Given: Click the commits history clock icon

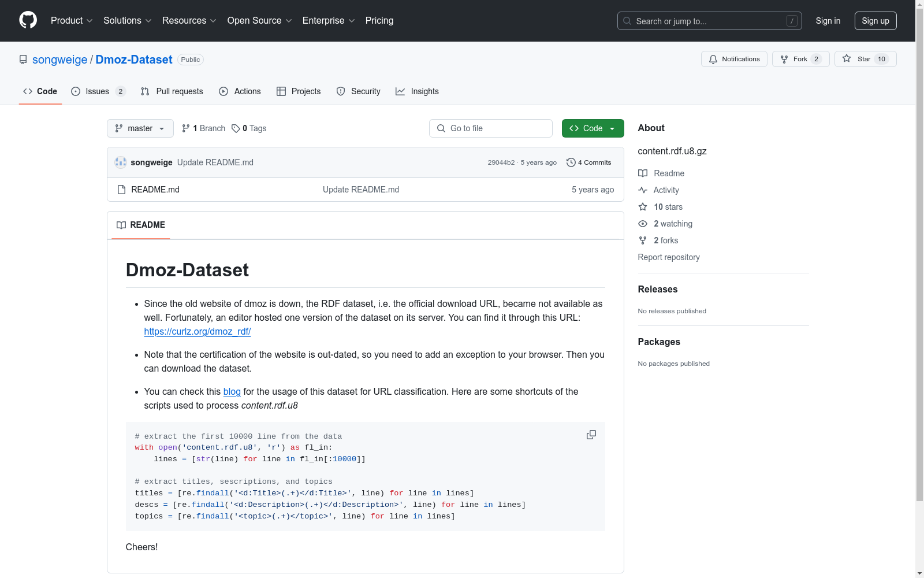Looking at the screenshot, I should point(571,162).
